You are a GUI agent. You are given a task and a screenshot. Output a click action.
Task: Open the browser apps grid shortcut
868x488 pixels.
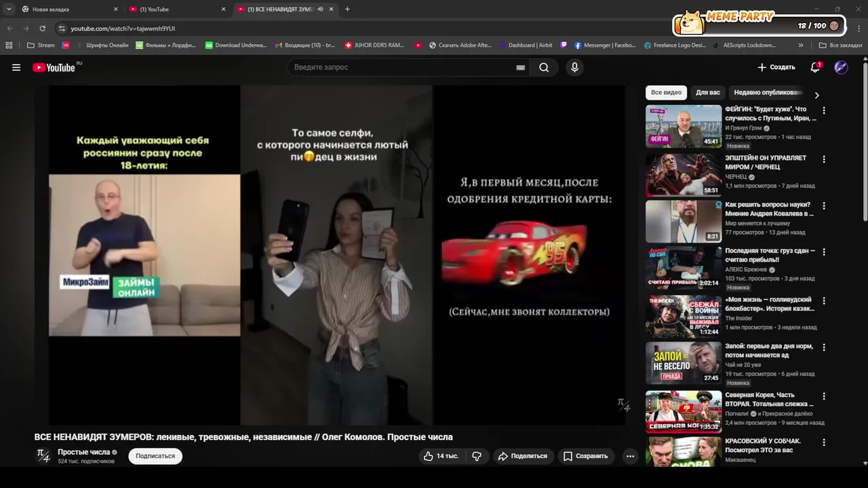click(9, 45)
